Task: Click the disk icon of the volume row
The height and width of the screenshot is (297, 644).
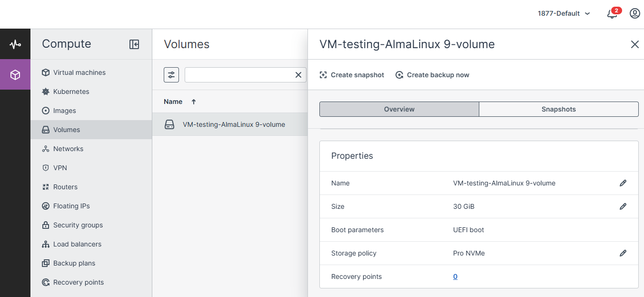Action: tap(169, 124)
